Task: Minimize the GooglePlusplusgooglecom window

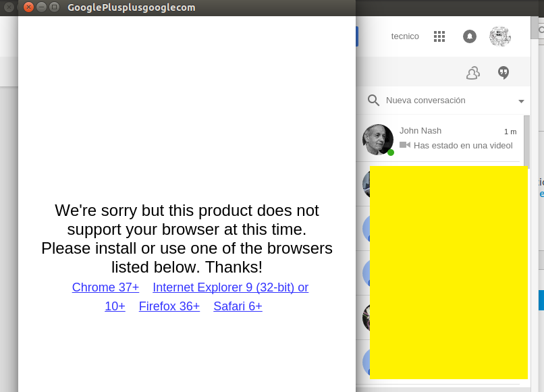Action: click(x=41, y=7)
